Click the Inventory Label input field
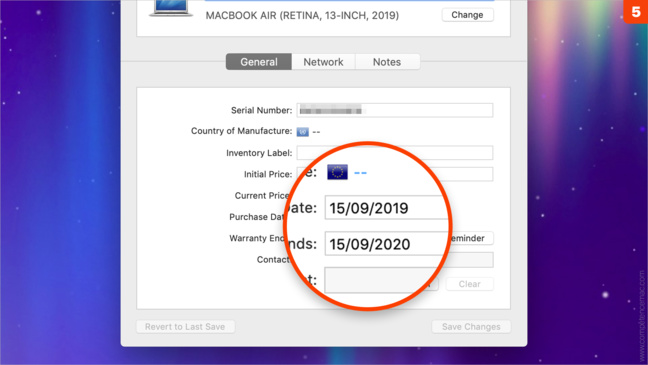 395,153
